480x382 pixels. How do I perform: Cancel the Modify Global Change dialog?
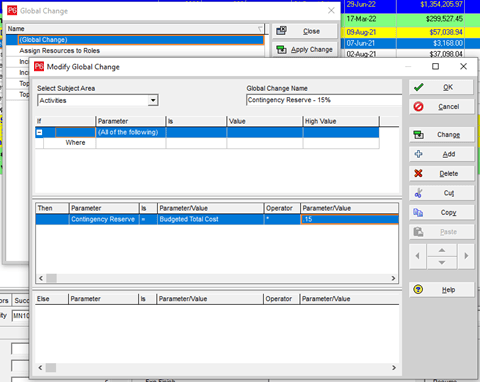[x=441, y=107]
